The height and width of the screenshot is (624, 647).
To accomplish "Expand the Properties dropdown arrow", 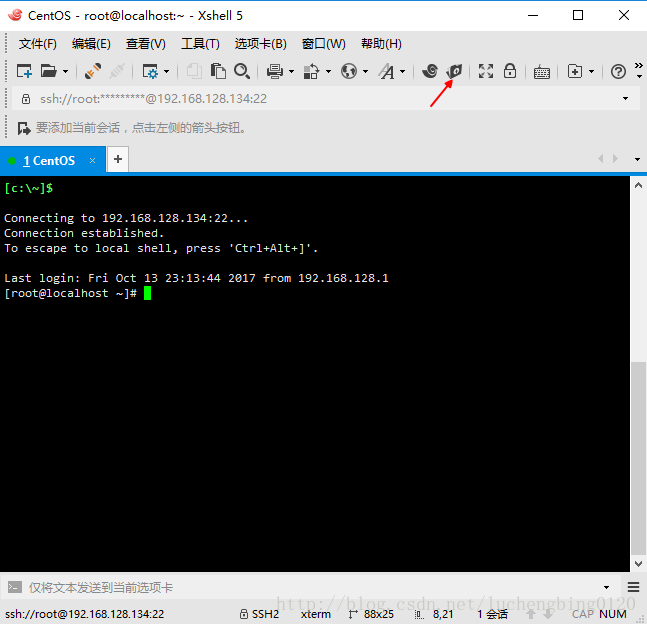I will 166,72.
